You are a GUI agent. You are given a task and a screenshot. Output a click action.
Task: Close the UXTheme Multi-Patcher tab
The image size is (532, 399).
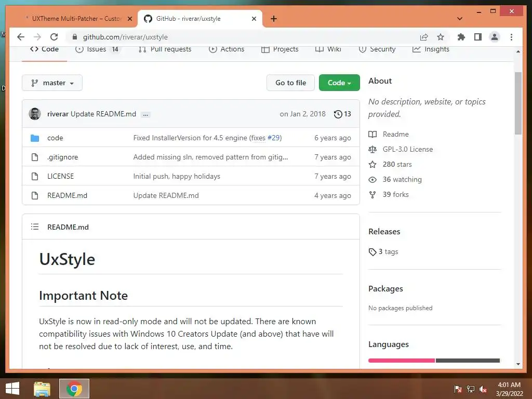[129, 19]
